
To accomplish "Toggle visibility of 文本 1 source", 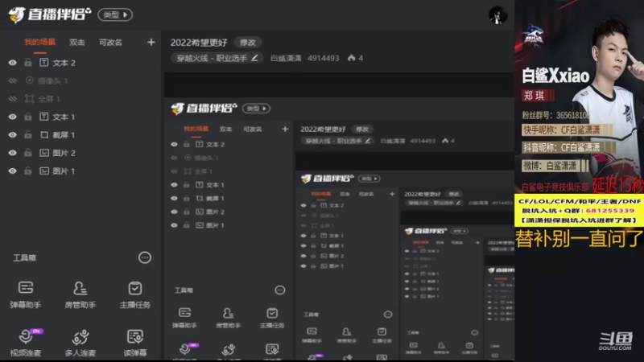I will tap(13, 117).
